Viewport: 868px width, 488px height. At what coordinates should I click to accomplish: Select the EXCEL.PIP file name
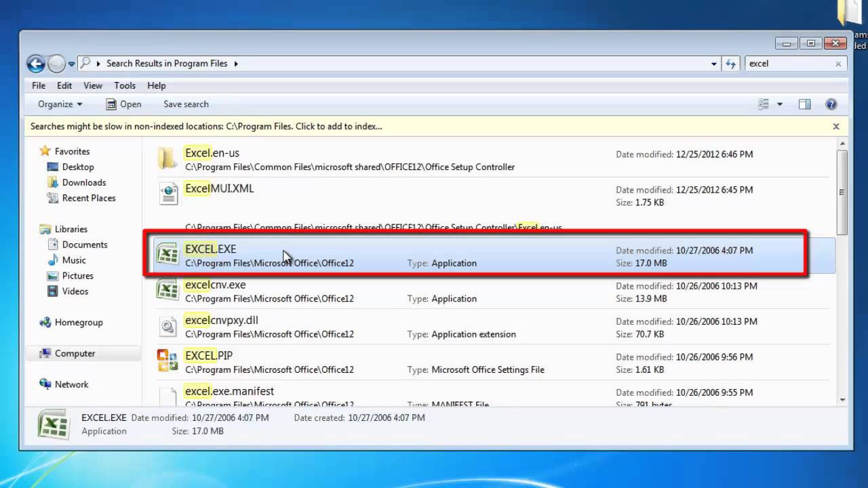point(209,355)
